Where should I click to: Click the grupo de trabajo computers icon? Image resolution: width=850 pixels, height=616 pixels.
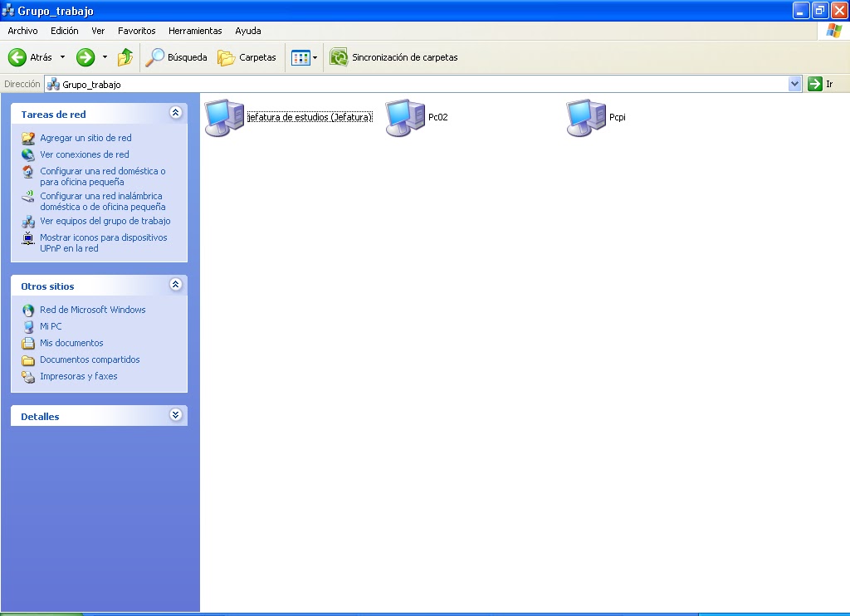(x=28, y=221)
